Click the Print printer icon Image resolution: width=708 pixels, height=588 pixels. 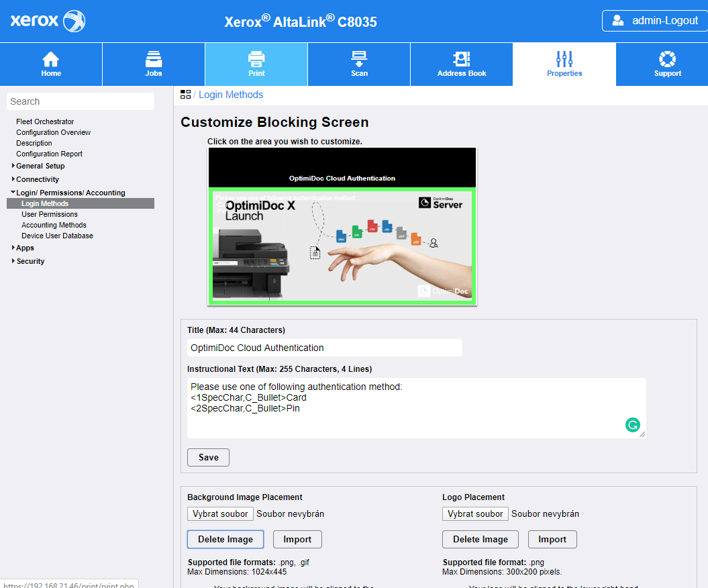[256, 59]
